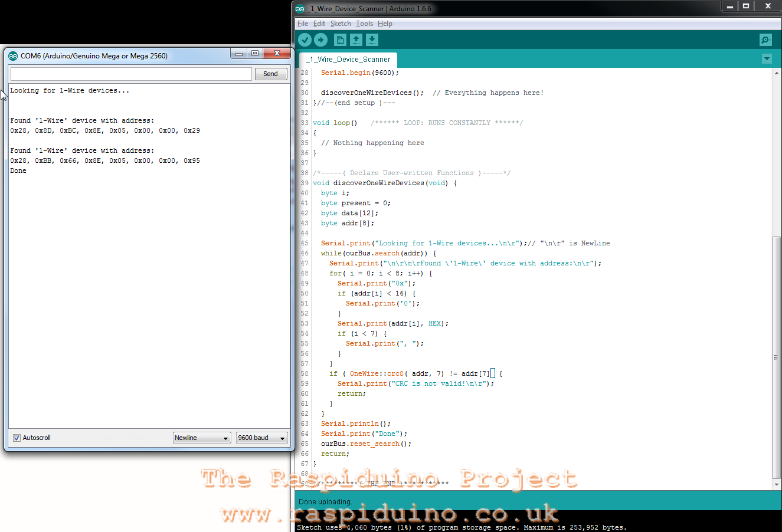Click the first 'Found 1-Wire device' output line
Screen dimensions: 782x532
tap(82, 120)
